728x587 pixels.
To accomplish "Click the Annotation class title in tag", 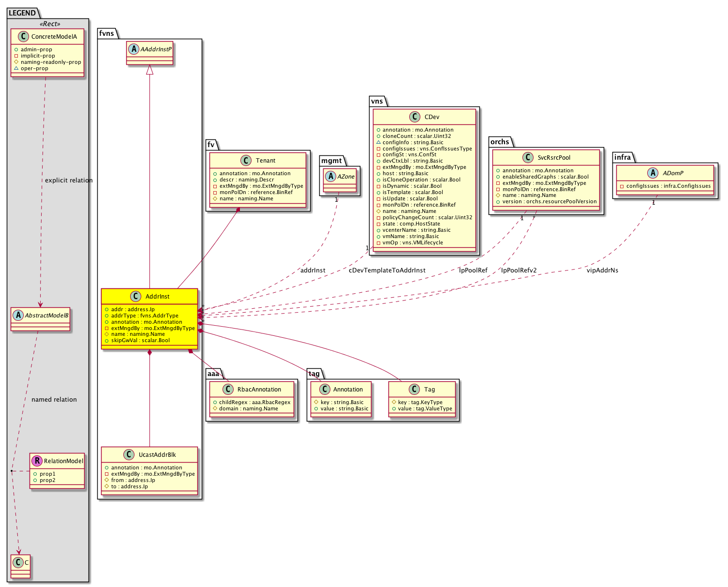I will (348, 389).
